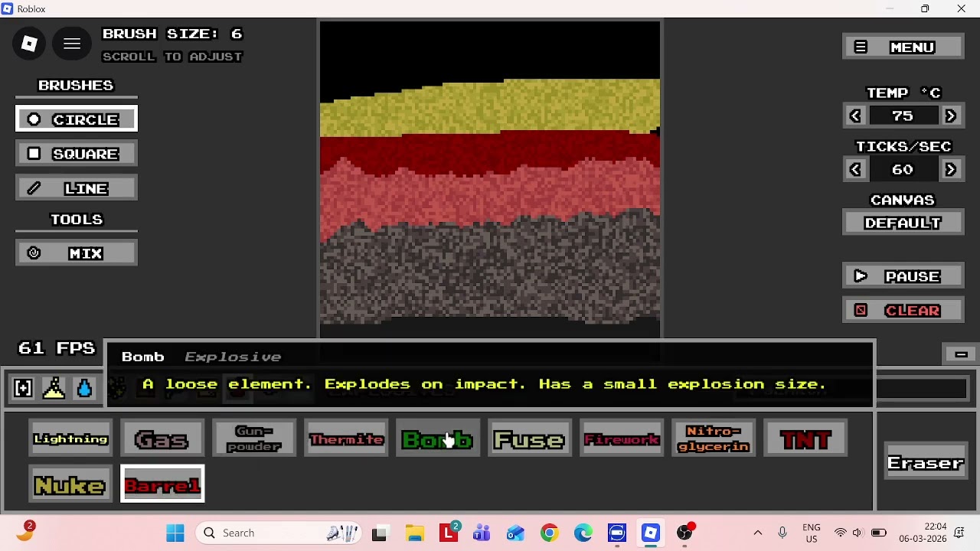Open OBS Studio from taskbar

684,533
